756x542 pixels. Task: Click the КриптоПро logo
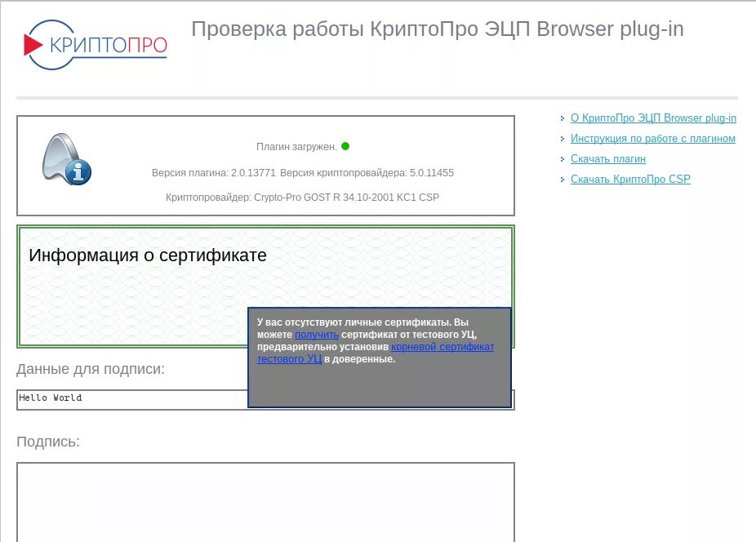96,45
